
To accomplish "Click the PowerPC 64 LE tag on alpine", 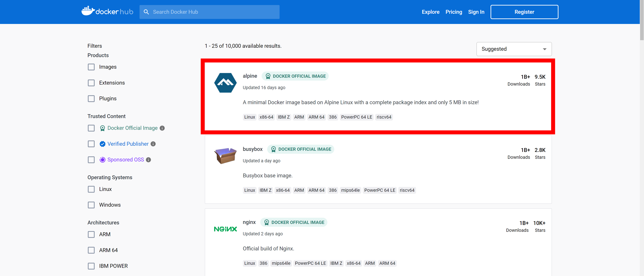I will pos(357,117).
